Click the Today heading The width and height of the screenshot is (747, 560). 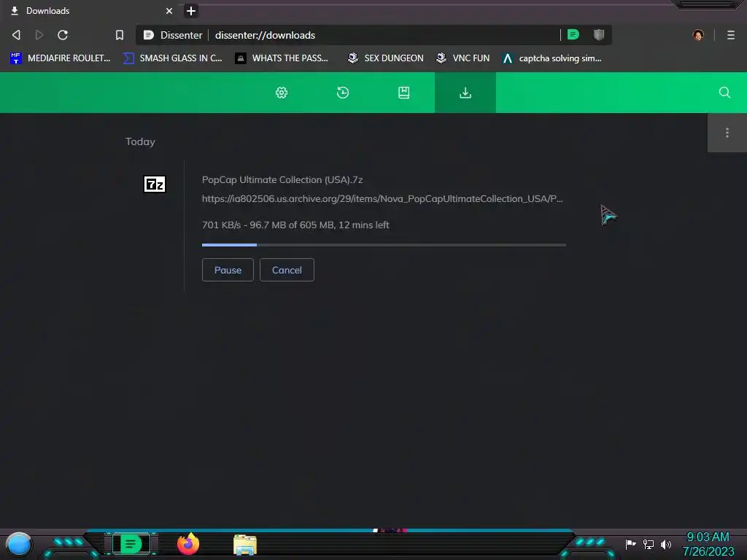point(140,141)
